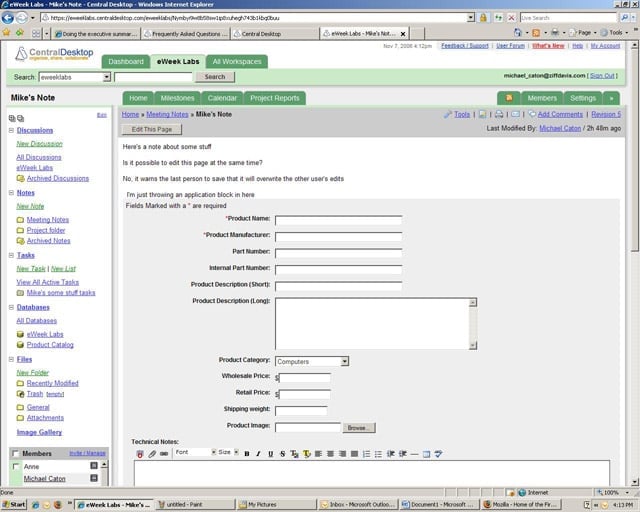Click the IE Back button
The width and height of the screenshot is (640, 512).
8,18
